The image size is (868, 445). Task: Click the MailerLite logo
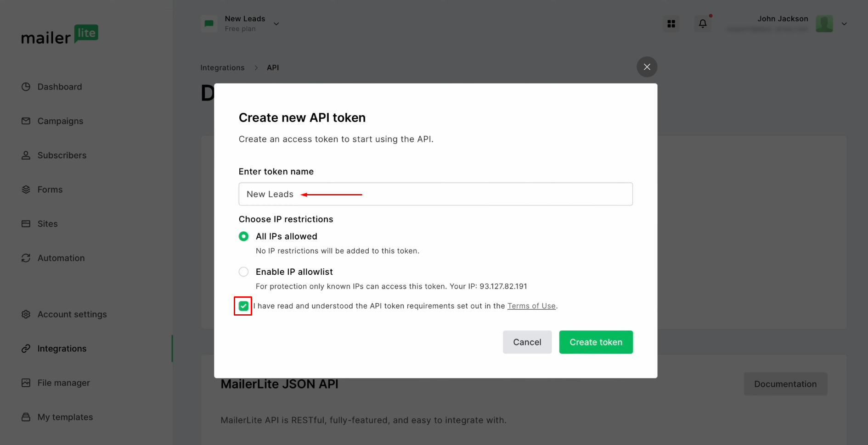[x=60, y=34]
